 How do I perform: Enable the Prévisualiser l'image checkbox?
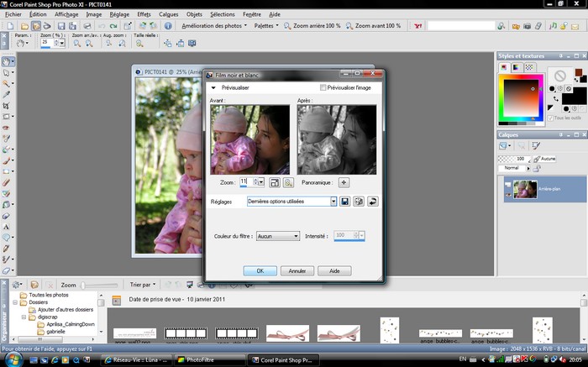323,87
